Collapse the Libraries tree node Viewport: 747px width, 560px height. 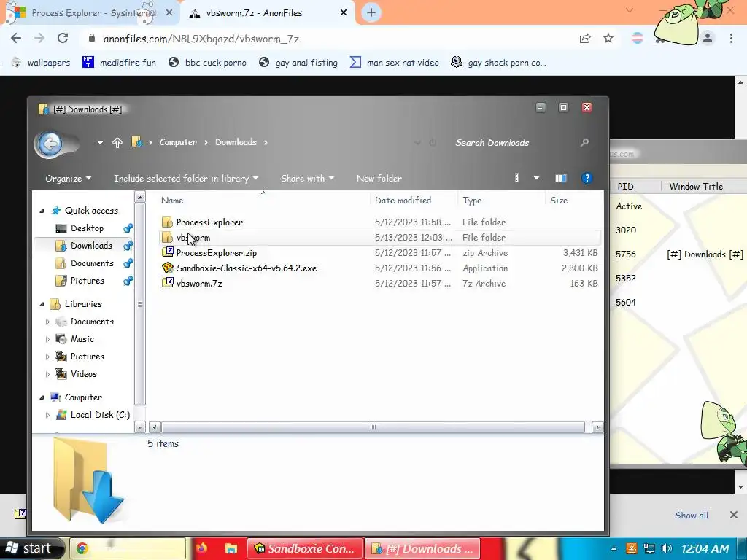tap(42, 304)
